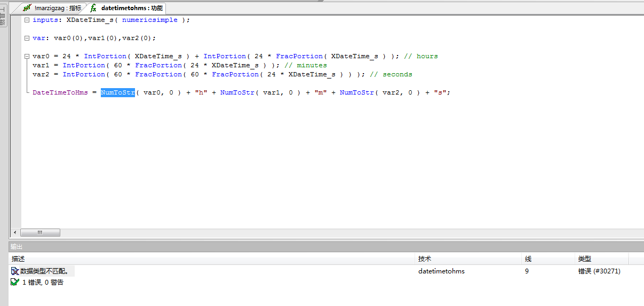Click the var: keyword
The image size is (644, 306).
(41, 38)
